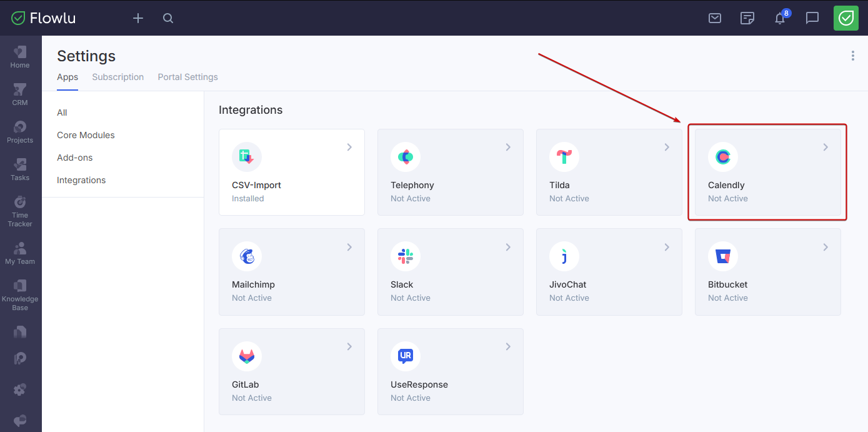Open the Slack title
Image resolution: width=868 pixels, height=432 pixels.
(x=402, y=284)
